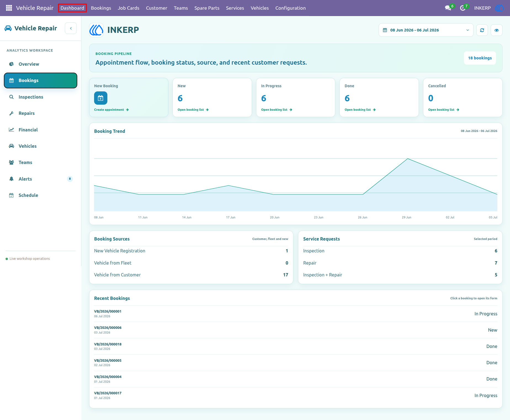
Task: Open the date range dropdown
Action: pyautogui.click(x=426, y=30)
